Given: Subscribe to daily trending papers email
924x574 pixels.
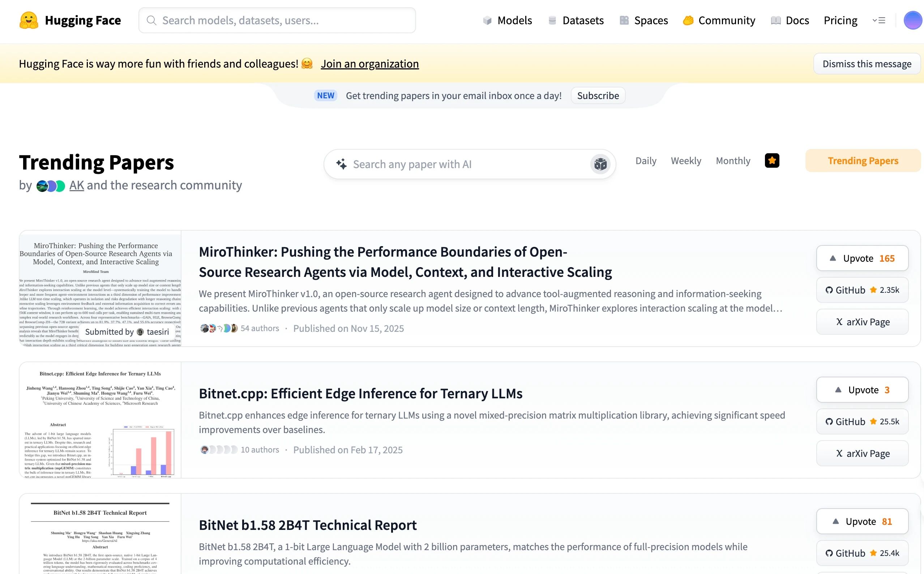Looking at the screenshot, I should tap(598, 96).
